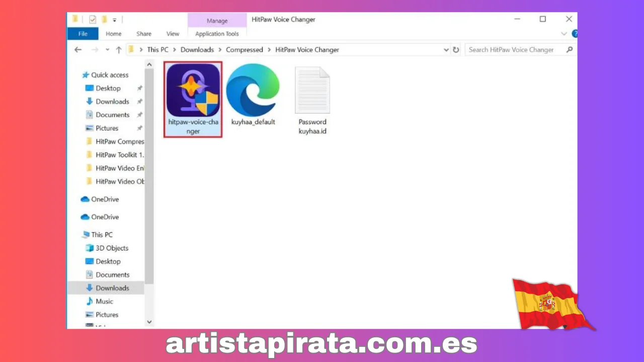This screenshot has height=362, width=644.
Task: Navigate to Downloads in address bar
Action: coord(197,50)
